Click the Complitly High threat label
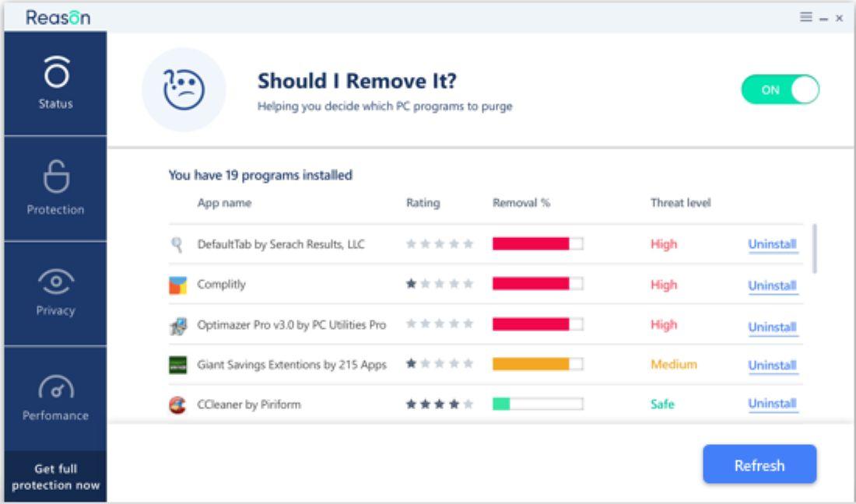 pos(664,285)
